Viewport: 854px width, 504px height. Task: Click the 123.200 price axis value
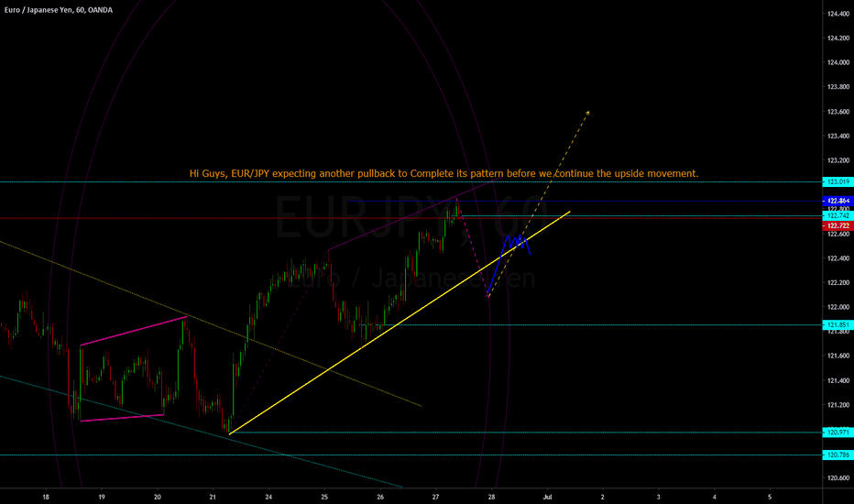point(838,160)
